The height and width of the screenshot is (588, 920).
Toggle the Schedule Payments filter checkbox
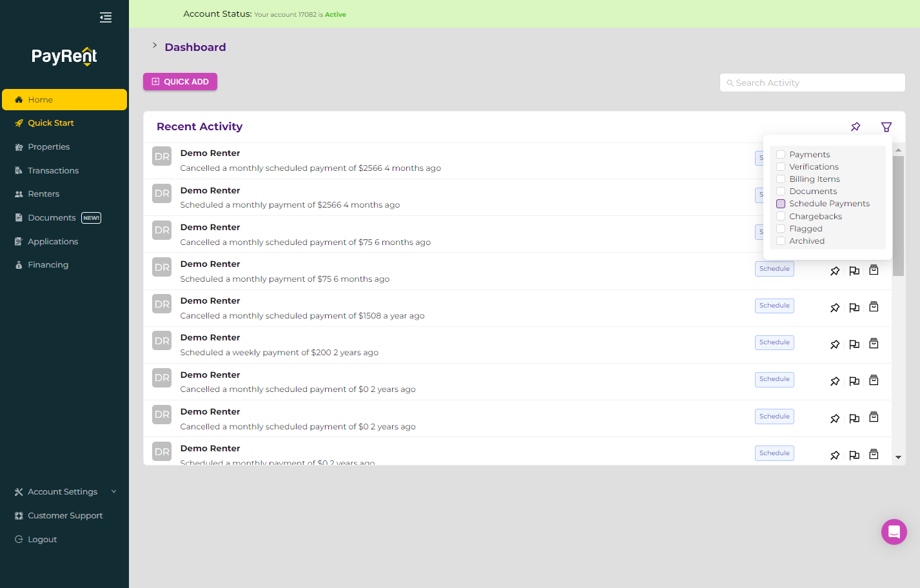point(781,204)
